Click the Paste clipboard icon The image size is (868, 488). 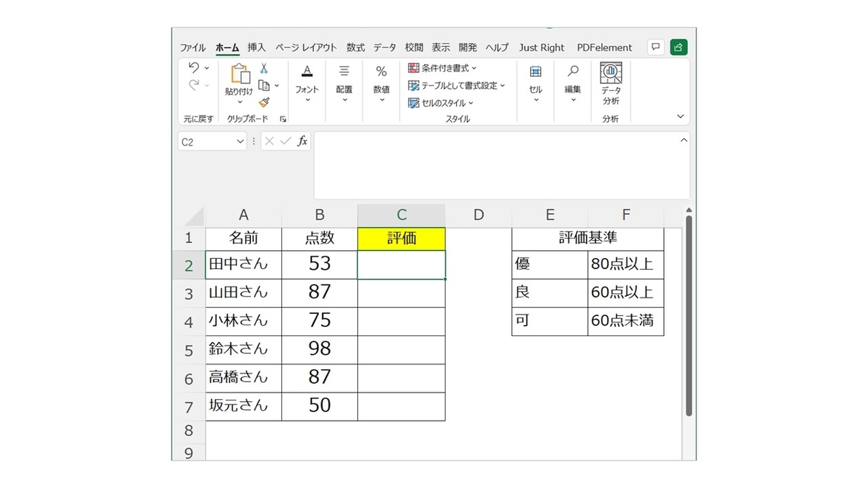point(239,74)
